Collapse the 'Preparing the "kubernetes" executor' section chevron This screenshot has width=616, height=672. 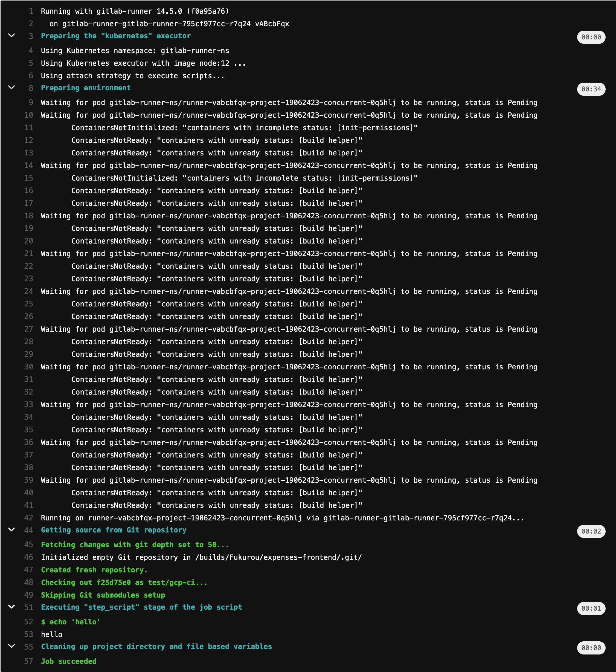[x=11, y=35]
